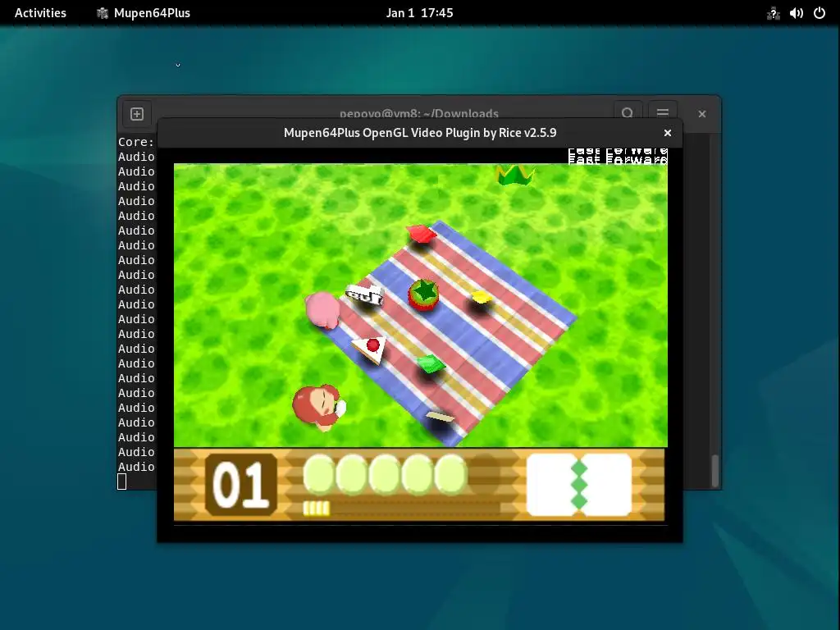The height and width of the screenshot is (630, 840).
Task: Click the green gem on the blanket
Action: click(x=431, y=364)
